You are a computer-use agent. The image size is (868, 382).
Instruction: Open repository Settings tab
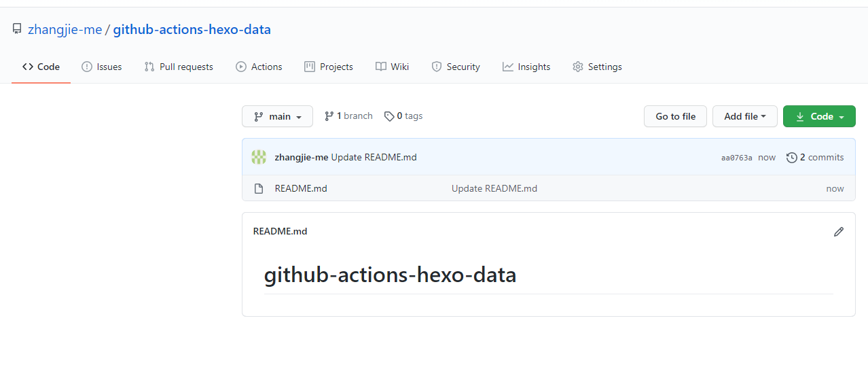coord(597,67)
